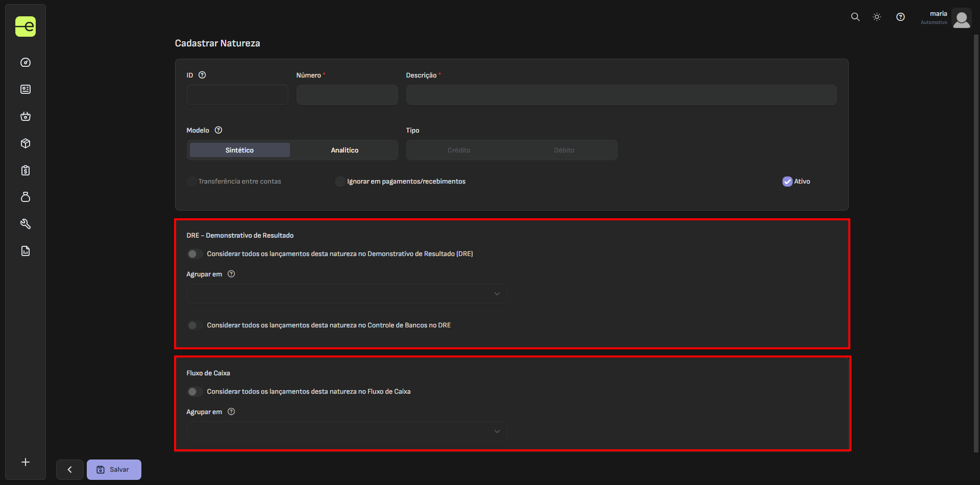Check Transferência entre contas
Image resolution: width=980 pixels, height=485 pixels.
(191, 182)
